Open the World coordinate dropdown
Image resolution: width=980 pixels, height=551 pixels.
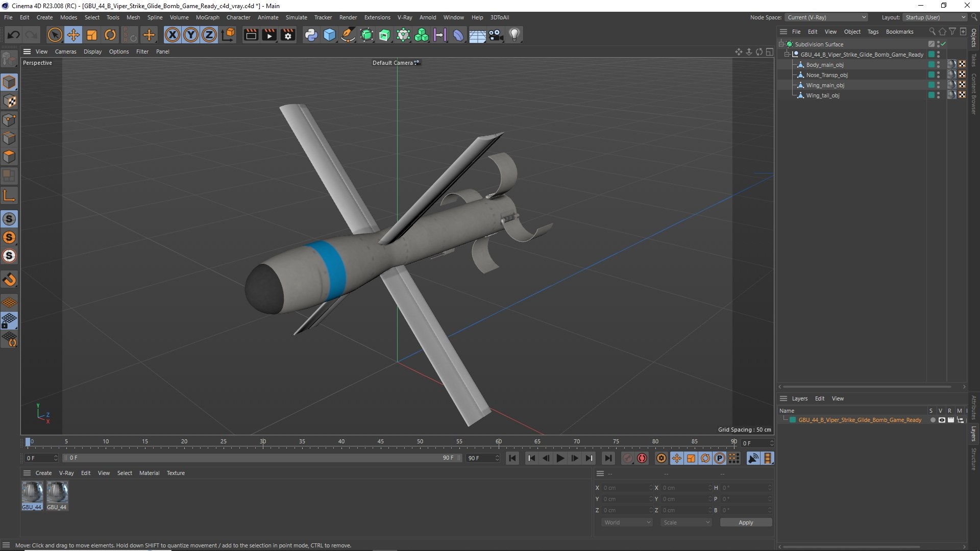tap(627, 522)
